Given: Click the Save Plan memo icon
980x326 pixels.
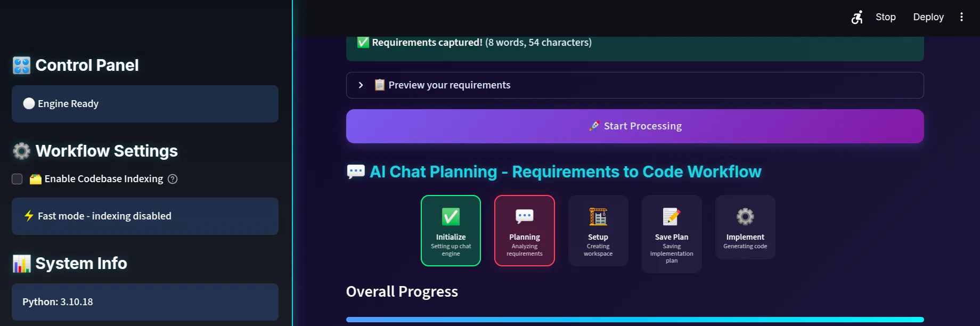Looking at the screenshot, I should (671, 217).
